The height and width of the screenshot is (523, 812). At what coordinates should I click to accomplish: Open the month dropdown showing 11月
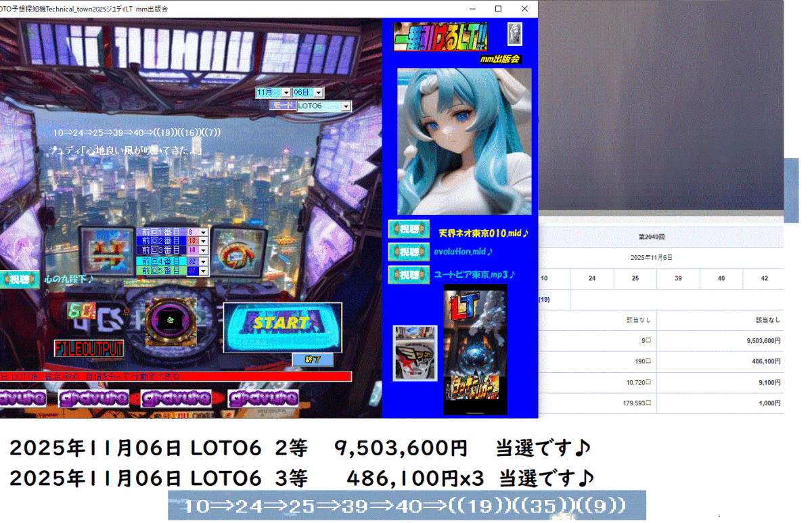tap(286, 92)
